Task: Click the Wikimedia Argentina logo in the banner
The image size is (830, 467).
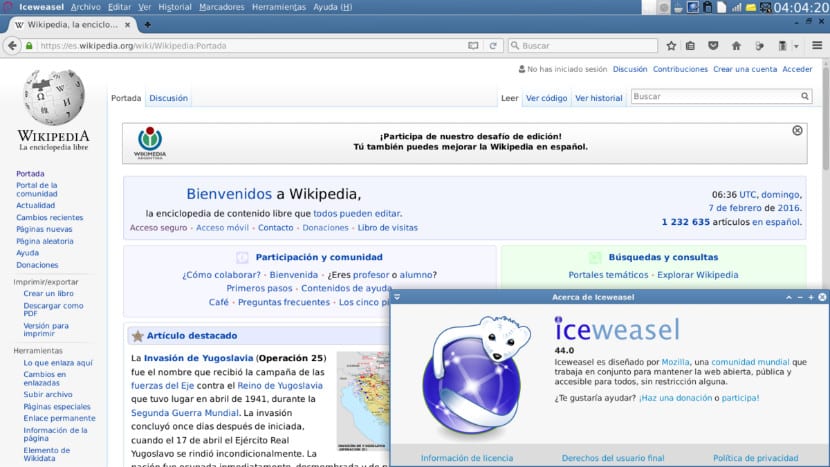Action: (x=150, y=143)
